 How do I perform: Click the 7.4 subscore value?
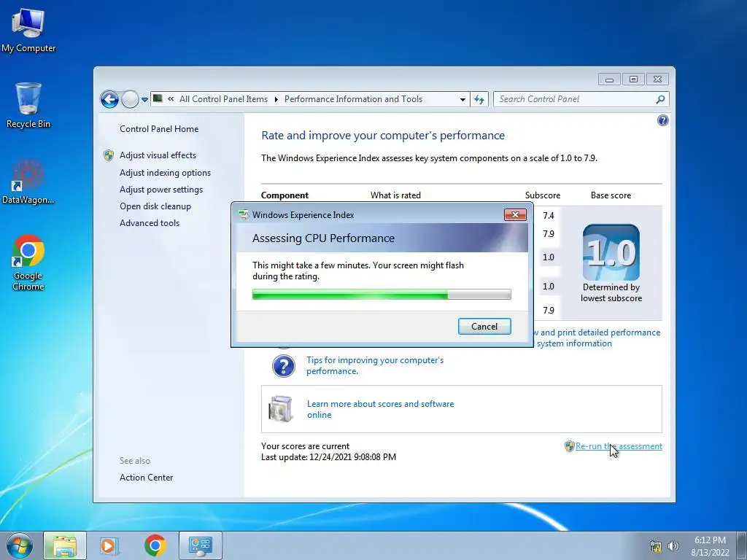(x=549, y=215)
